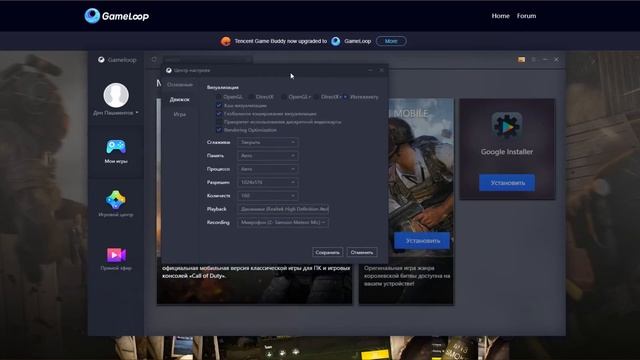Image resolution: width=640 pixels, height=360 pixels.
Task: Open the Разрешение 1024x576 dropdown
Action: (x=268, y=182)
